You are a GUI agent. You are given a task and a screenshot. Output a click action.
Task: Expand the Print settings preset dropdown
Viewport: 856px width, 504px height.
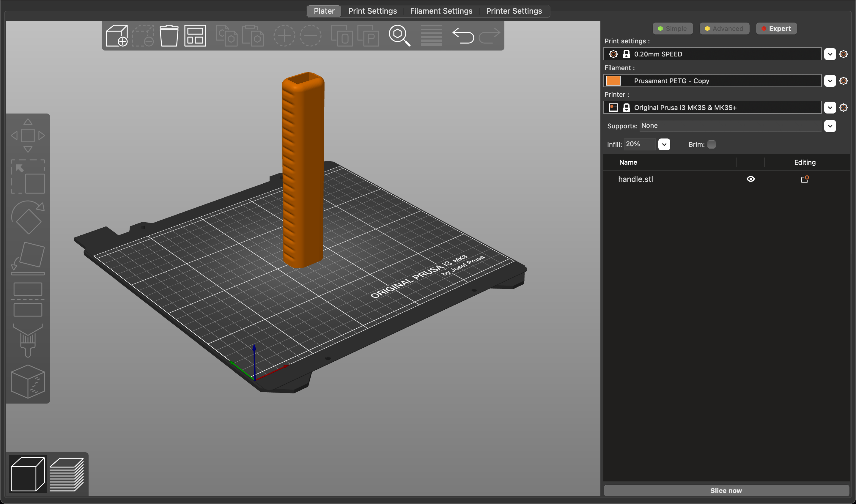point(830,54)
